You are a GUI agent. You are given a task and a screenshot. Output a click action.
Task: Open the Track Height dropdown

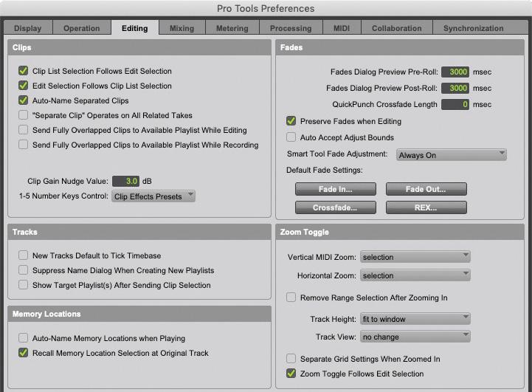click(x=415, y=319)
